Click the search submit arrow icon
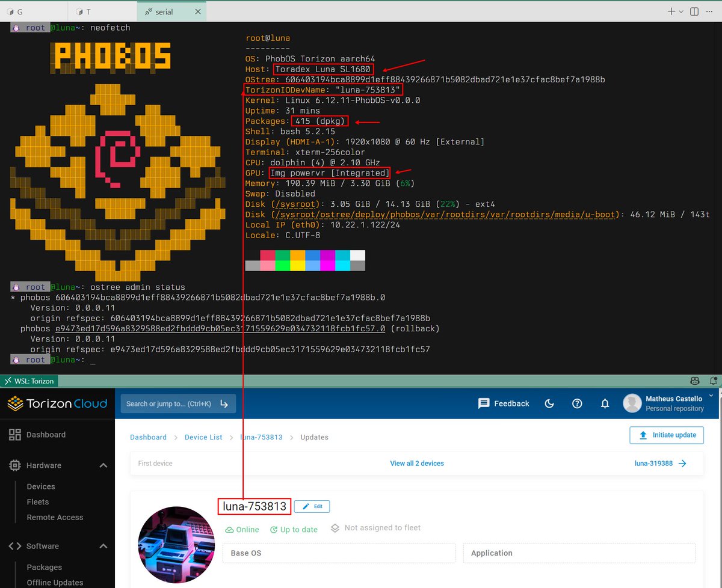 [x=224, y=403]
